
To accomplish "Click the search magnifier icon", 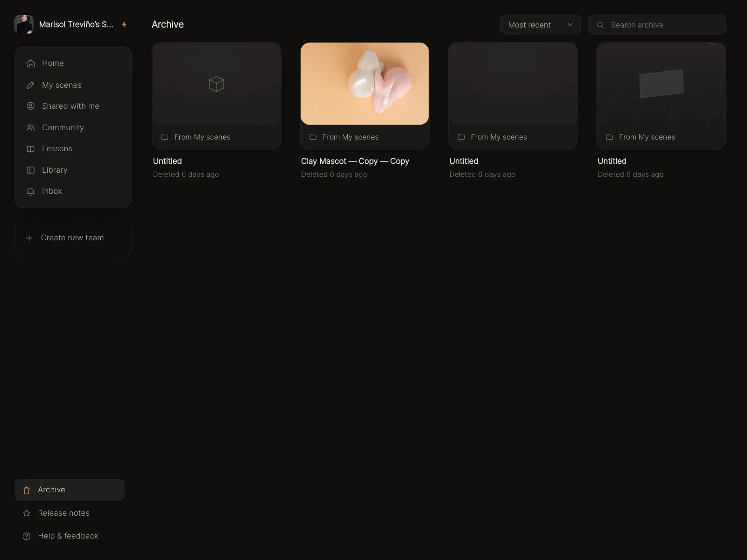I will tap(600, 25).
